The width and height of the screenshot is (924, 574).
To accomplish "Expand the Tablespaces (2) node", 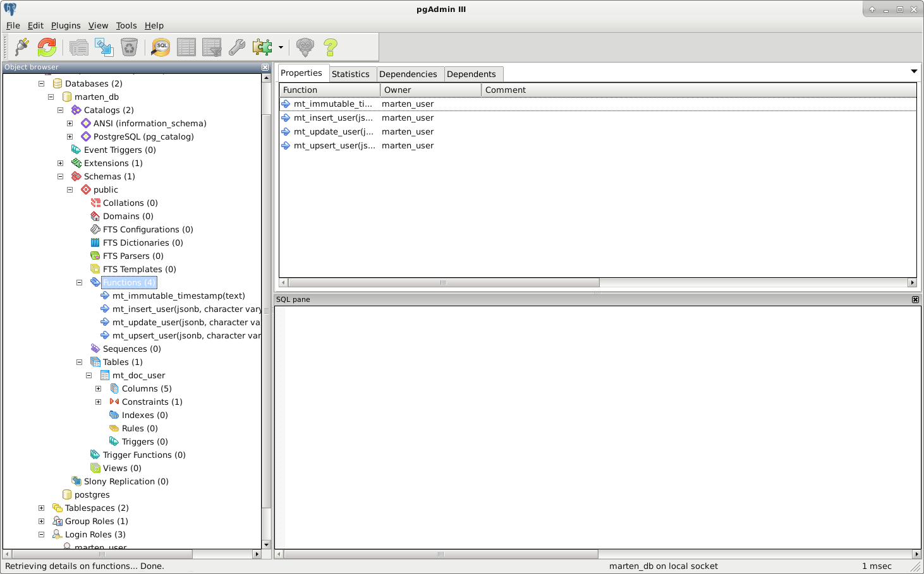I will pos(42,508).
